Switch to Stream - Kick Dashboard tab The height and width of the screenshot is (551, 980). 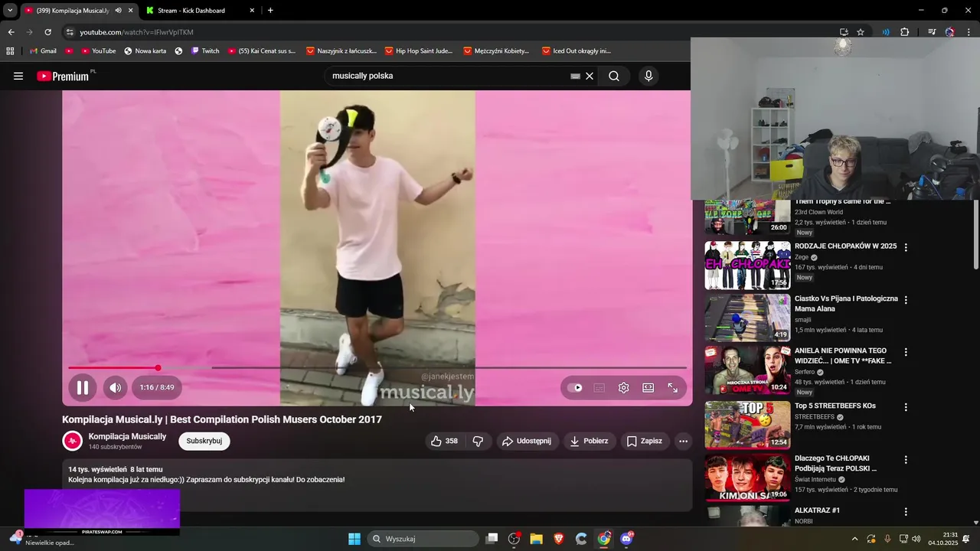tap(199, 11)
